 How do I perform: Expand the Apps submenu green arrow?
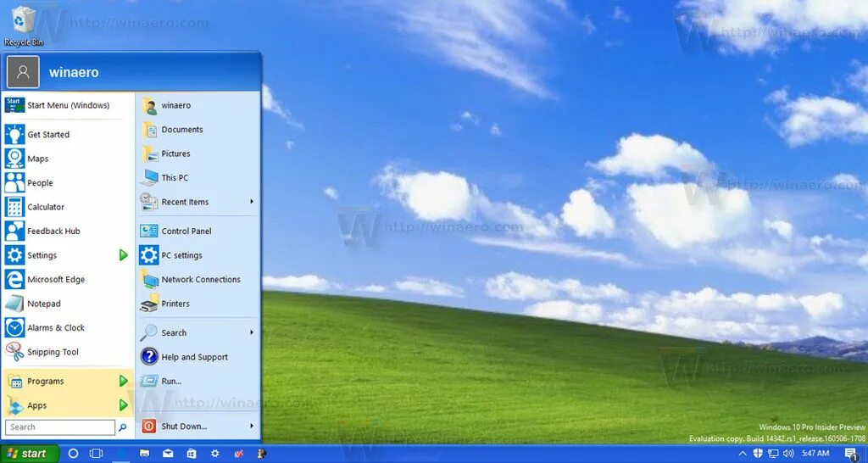(124, 405)
